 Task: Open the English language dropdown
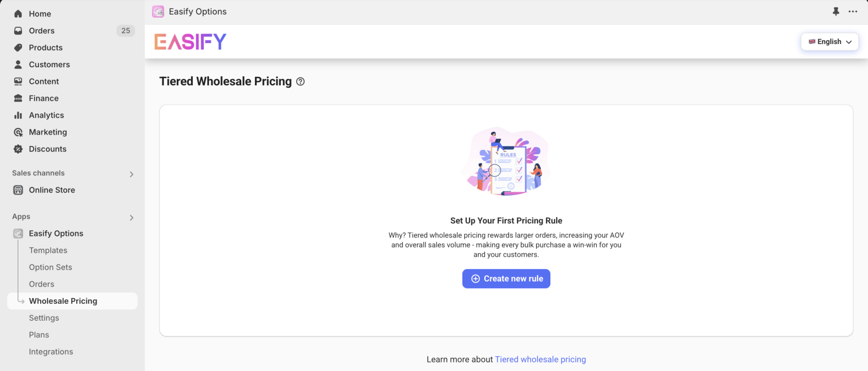(829, 41)
